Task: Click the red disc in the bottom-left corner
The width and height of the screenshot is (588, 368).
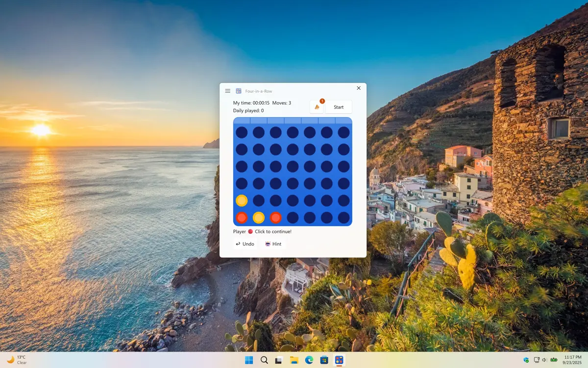Action: coord(242,217)
